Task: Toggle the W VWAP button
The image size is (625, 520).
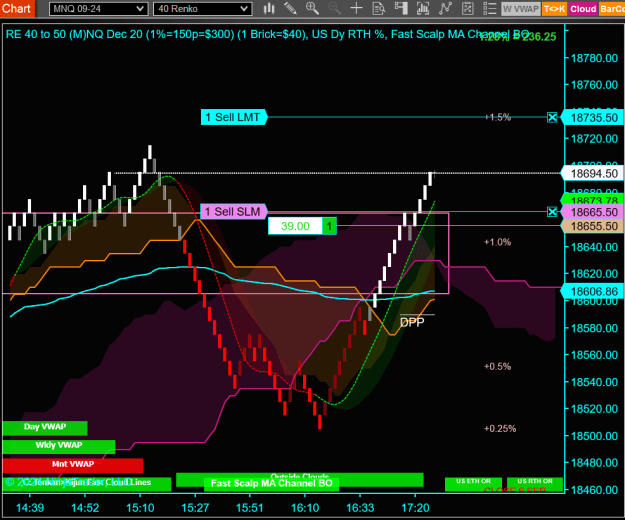Action: pyautogui.click(x=521, y=9)
